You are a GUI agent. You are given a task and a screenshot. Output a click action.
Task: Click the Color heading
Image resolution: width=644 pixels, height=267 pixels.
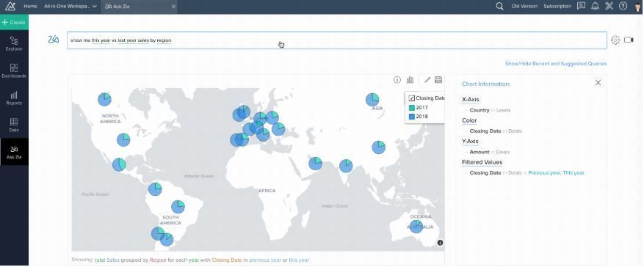click(469, 120)
